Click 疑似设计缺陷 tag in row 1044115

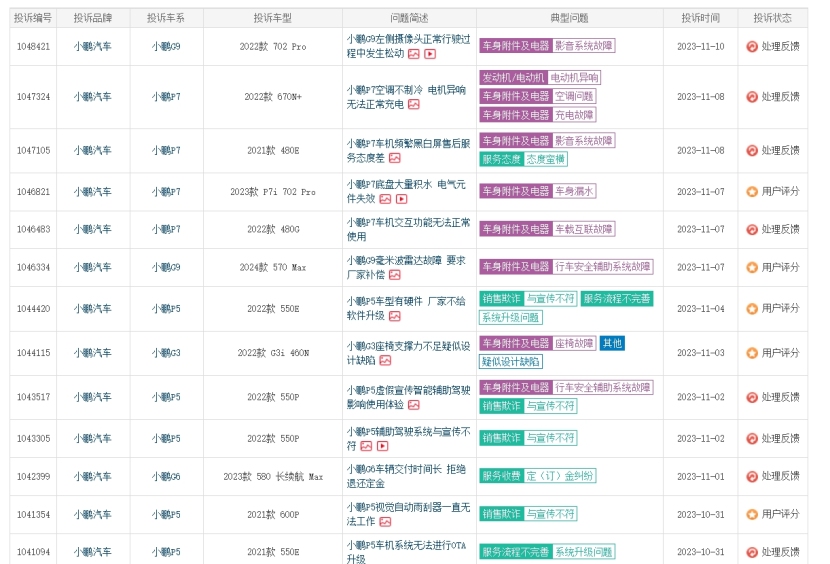coord(511,362)
